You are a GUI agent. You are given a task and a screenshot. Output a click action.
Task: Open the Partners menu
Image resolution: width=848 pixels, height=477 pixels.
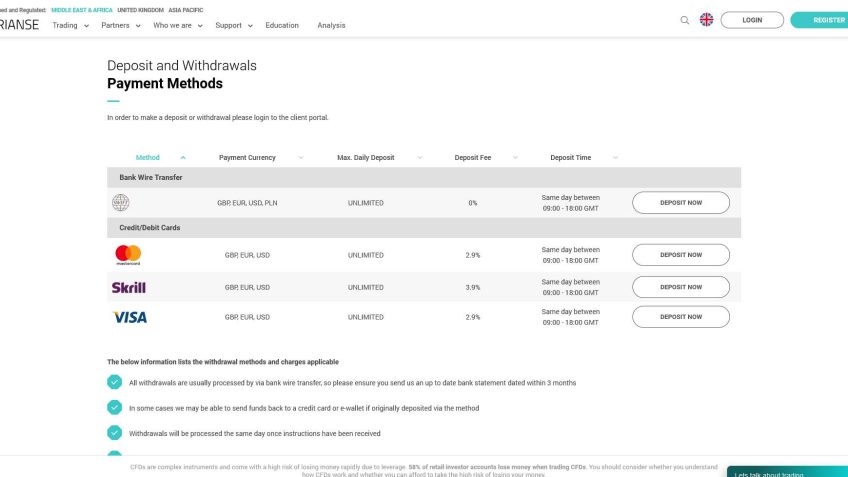tap(120, 25)
